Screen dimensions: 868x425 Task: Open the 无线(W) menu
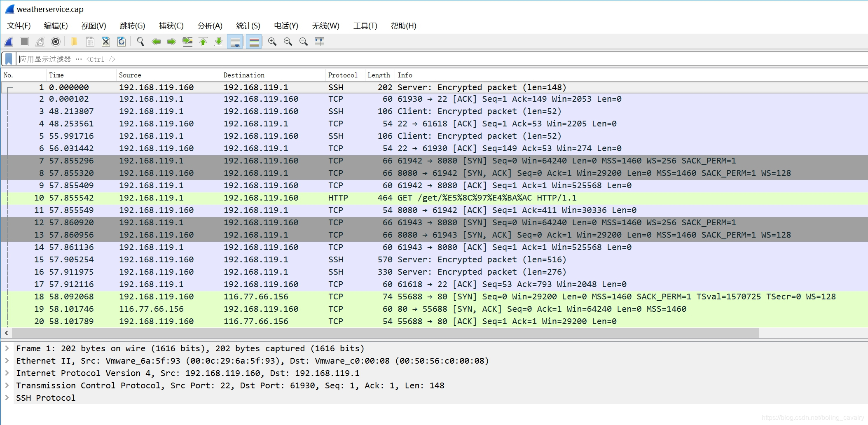(x=326, y=26)
